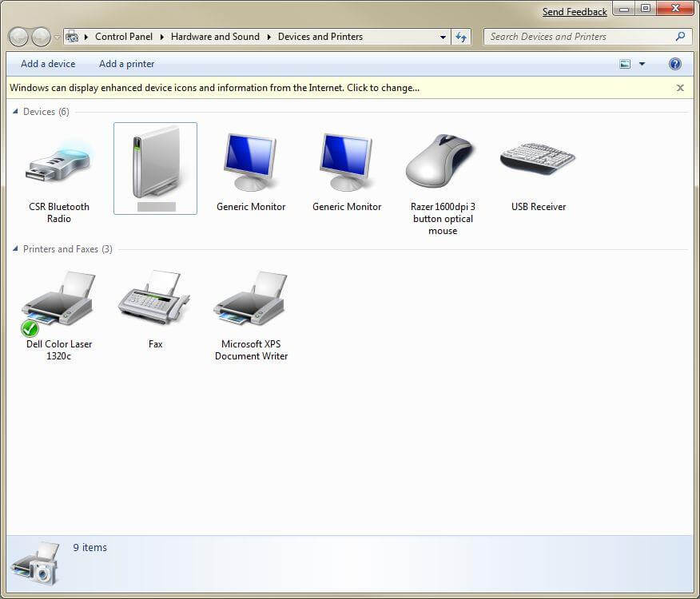Open Help via the question mark icon
This screenshot has width=700, height=599.
coord(675,64)
